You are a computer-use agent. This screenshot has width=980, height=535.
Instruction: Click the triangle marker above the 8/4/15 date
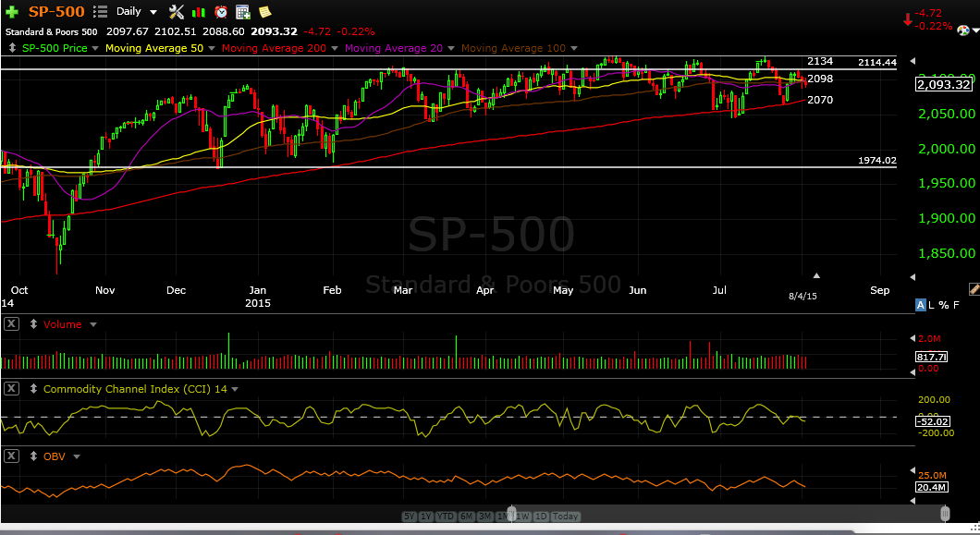[x=816, y=275]
